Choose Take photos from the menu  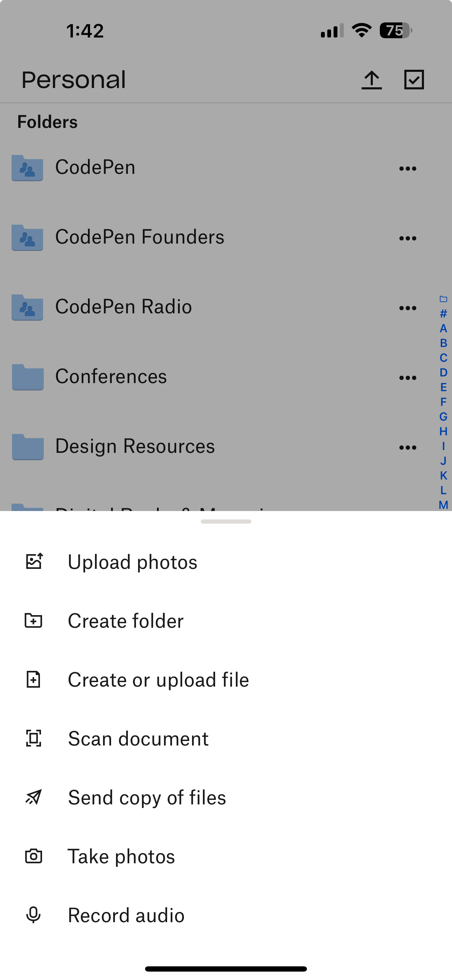pyautogui.click(x=121, y=856)
